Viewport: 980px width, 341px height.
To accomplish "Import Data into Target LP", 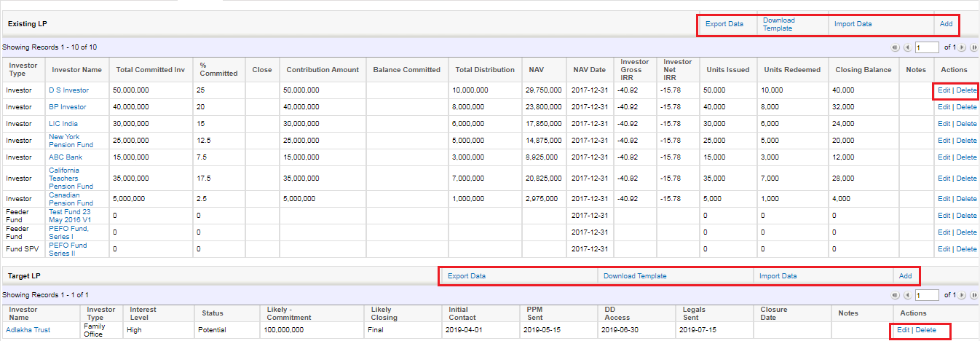I will pyautogui.click(x=778, y=276).
